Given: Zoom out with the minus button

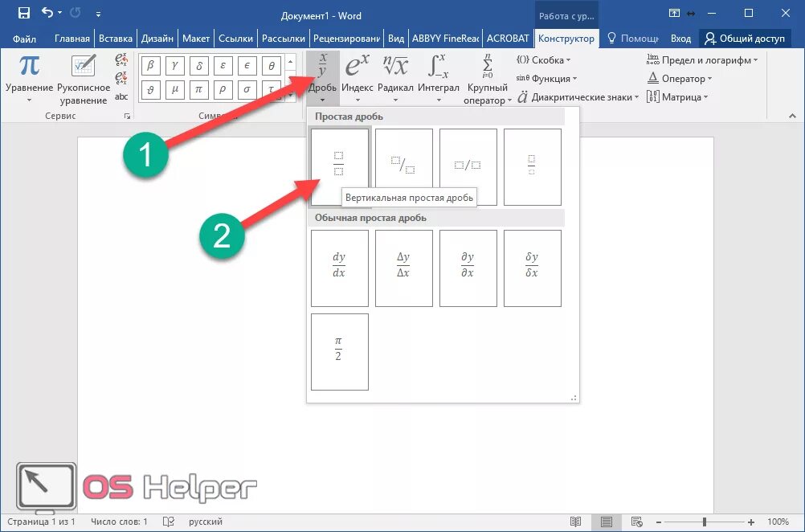Looking at the screenshot, I should pos(659,522).
